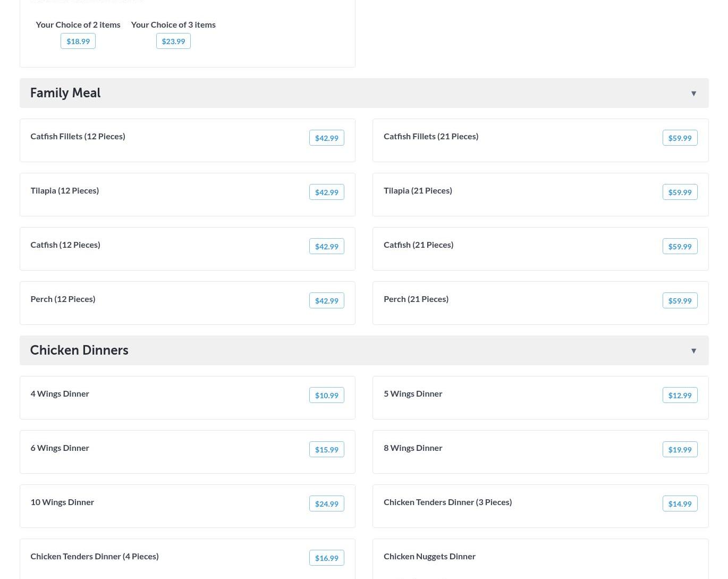
Task: Select $18.99 price for 2 items
Action: point(78,41)
